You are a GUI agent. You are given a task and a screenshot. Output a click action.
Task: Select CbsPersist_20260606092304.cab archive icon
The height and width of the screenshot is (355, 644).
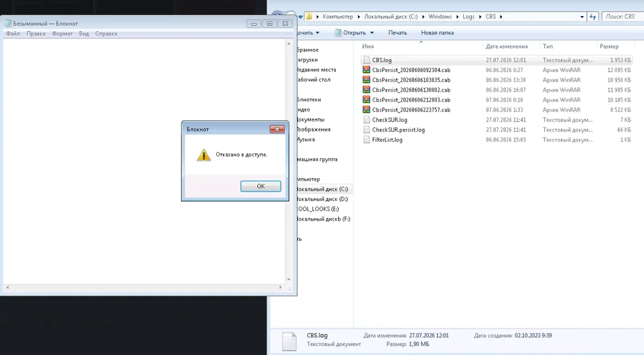pos(366,70)
